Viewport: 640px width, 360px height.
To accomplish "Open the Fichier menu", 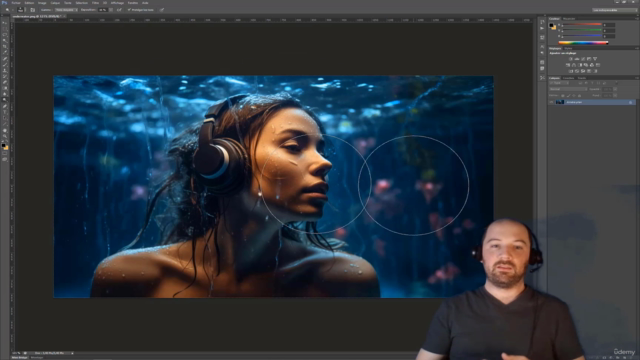I will click(16, 3).
